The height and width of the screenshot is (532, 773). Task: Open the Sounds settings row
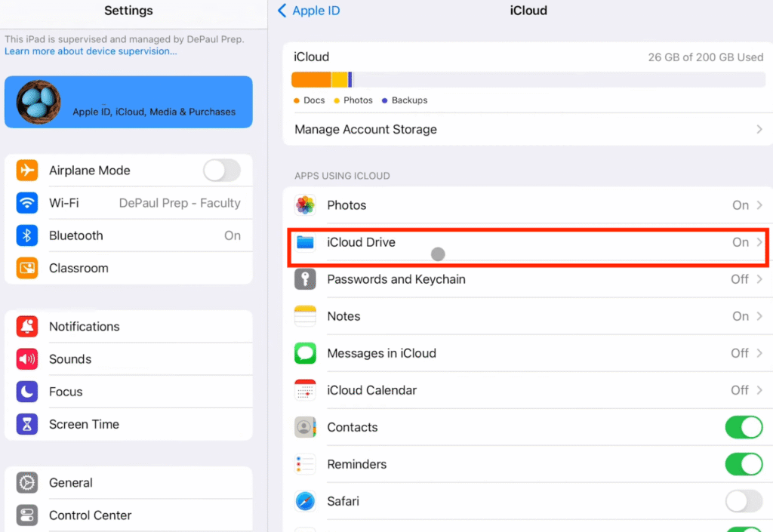pyautogui.click(x=128, y=359)
